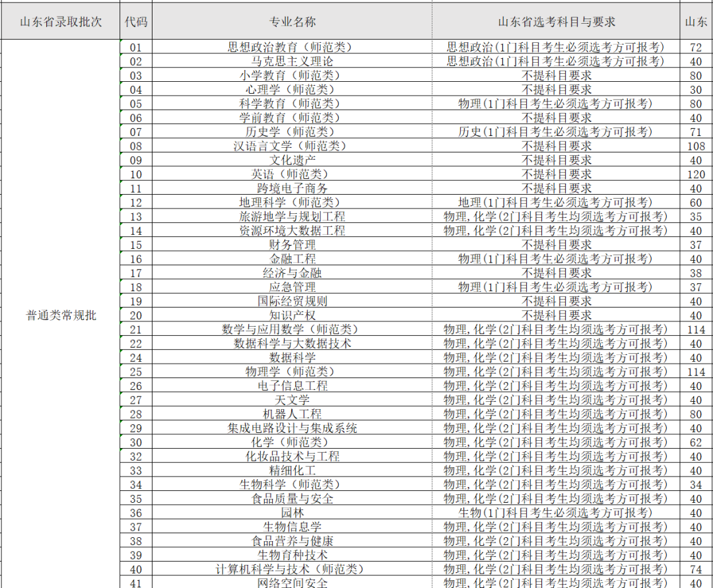Select the 金融工程 cell
Screen dimensions: 713x588
point(292,258)
